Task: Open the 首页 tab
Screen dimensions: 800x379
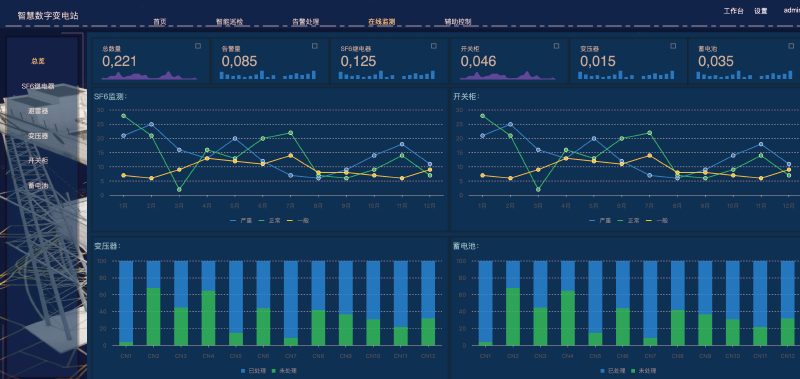Action: tap(160, 22)
